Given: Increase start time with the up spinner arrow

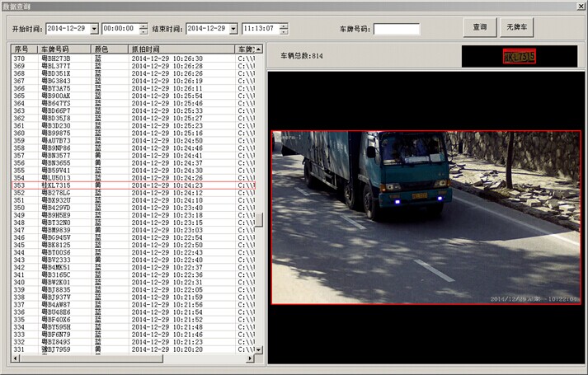Looking at the screenshot, I should tap(144, 26).
